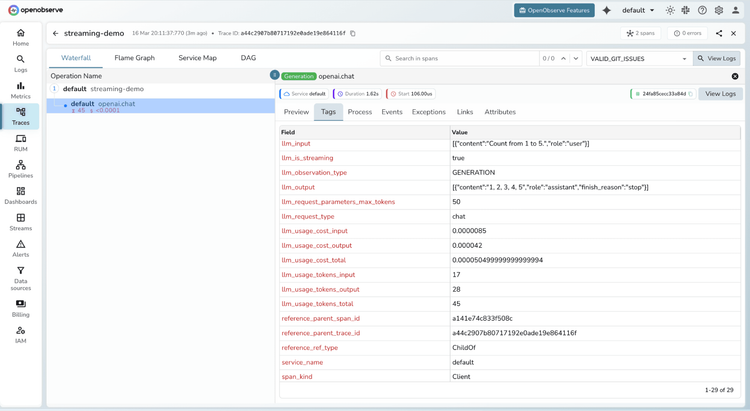Toggle light/dark theme icon
This screenshot has width=750, height=411.
pos(670,11)
